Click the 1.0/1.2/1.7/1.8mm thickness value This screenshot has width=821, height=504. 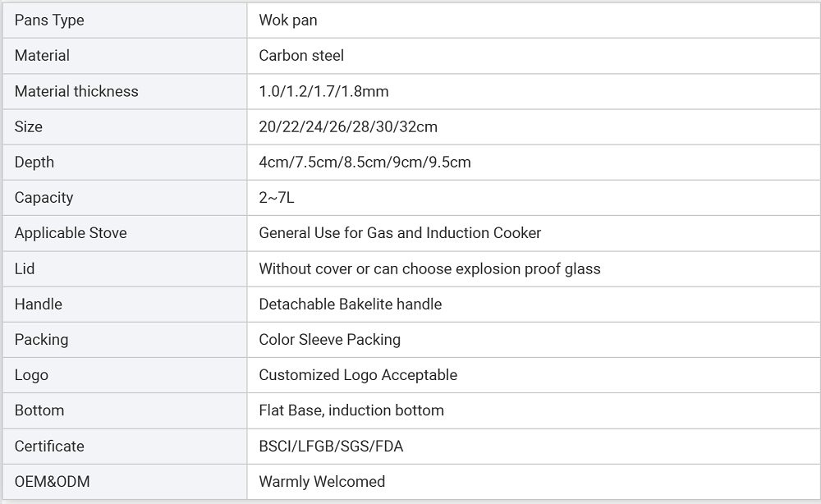click(x=323, y=91)
